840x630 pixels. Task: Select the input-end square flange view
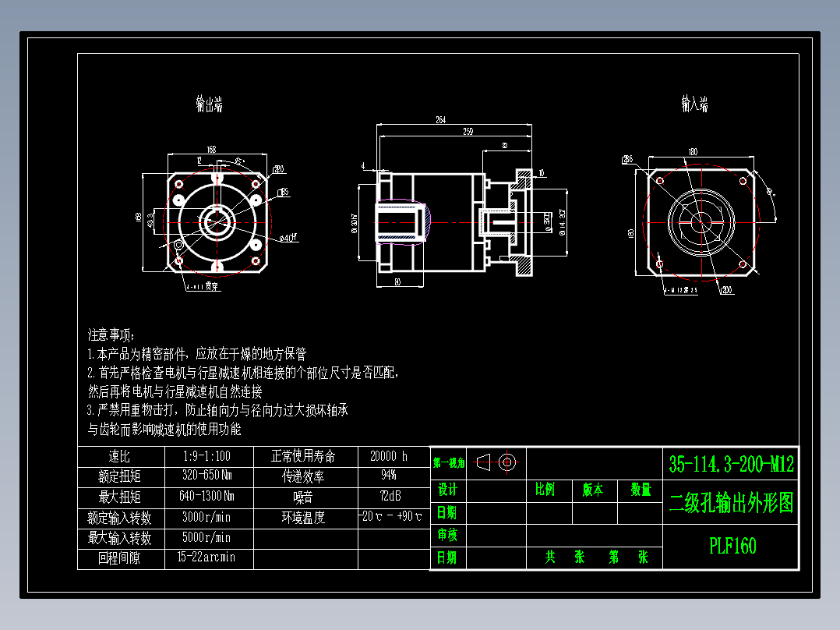701,221
